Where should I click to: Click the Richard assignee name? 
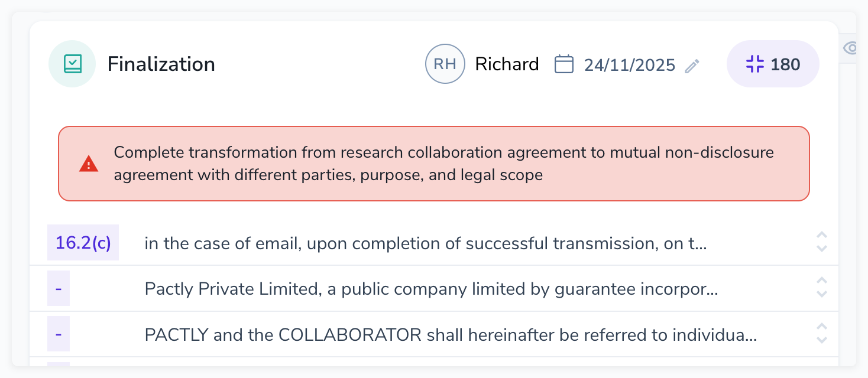pyautogui.click(x=507, y=64)
